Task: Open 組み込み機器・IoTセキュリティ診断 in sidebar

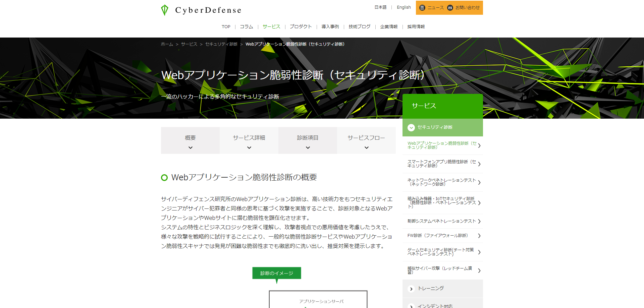Action: point(443,203)
